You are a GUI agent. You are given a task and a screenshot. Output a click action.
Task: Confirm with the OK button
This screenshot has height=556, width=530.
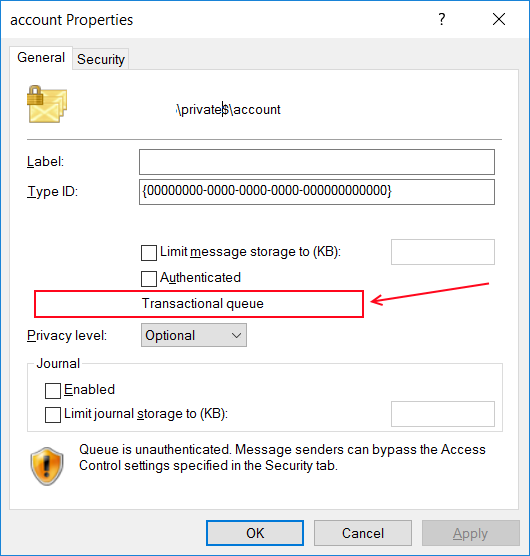click(x=255, y=533)
